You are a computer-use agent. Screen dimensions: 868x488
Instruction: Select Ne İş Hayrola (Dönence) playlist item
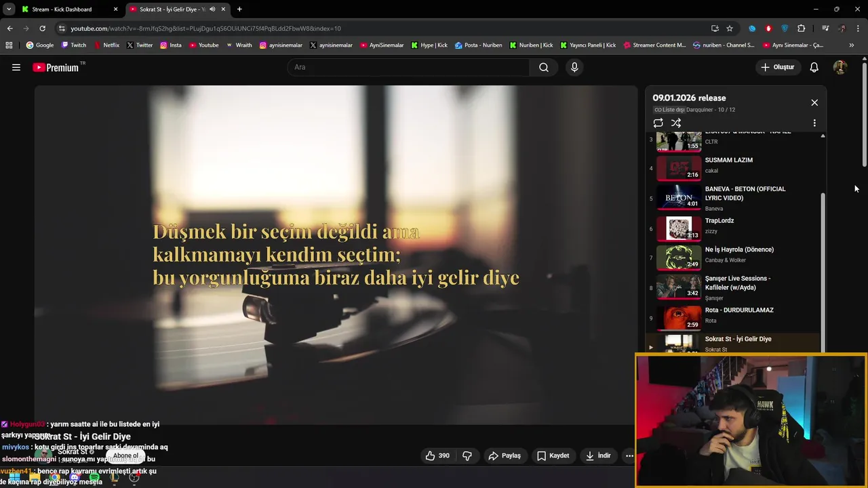(x=733, y=258)
